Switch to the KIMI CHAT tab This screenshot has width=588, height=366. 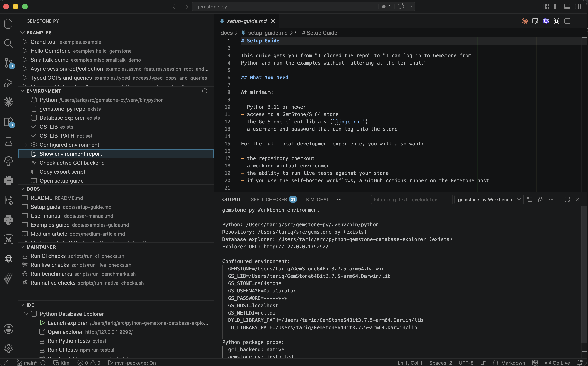pos(317,200)
